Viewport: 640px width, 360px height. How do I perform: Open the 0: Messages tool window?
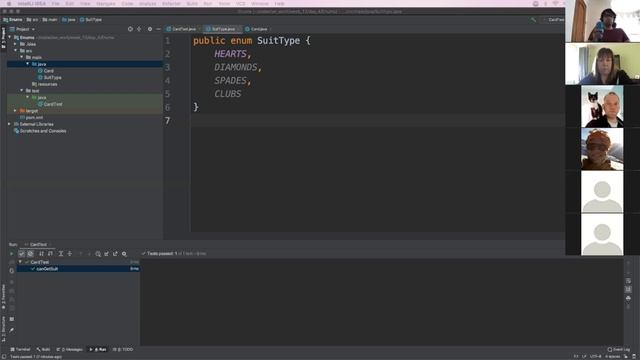(69, 349)
